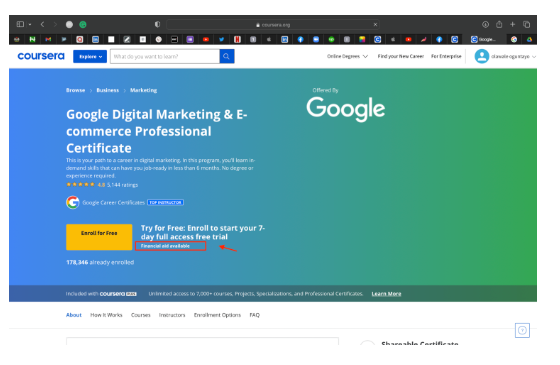
Task: Open Find your New Career link
Action: pos(401,56)
